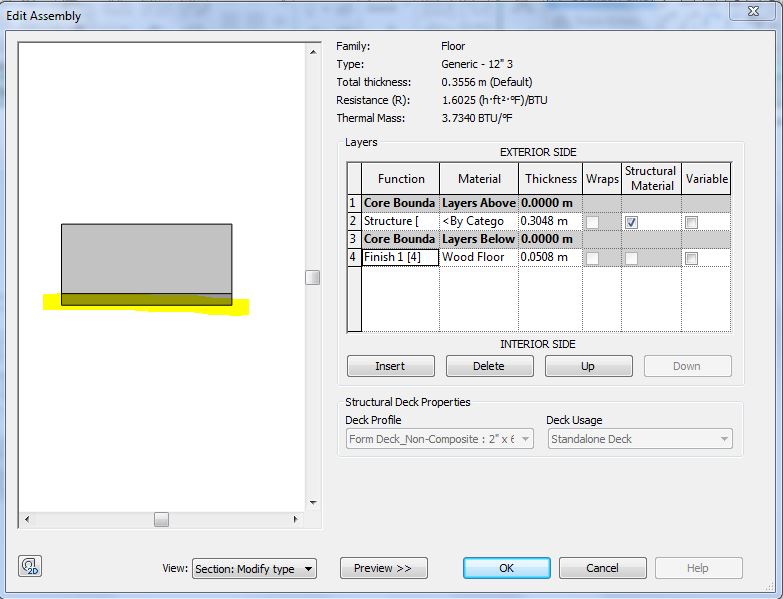Select the 0.0508 m thickness cell

(550, 257)
